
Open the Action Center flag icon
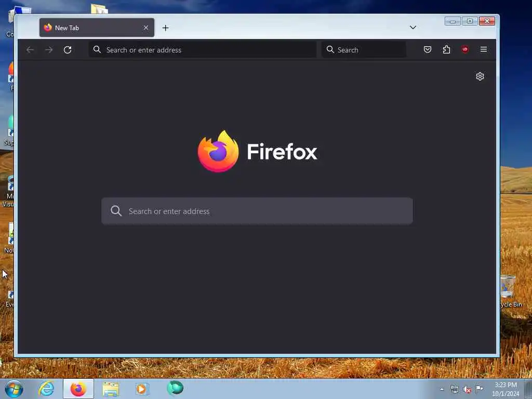[479, 389]
